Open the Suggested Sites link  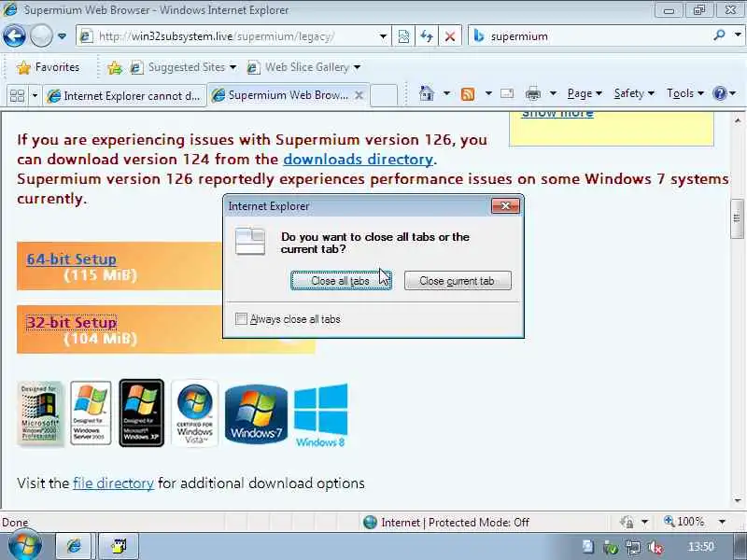(x=183, y=67)
